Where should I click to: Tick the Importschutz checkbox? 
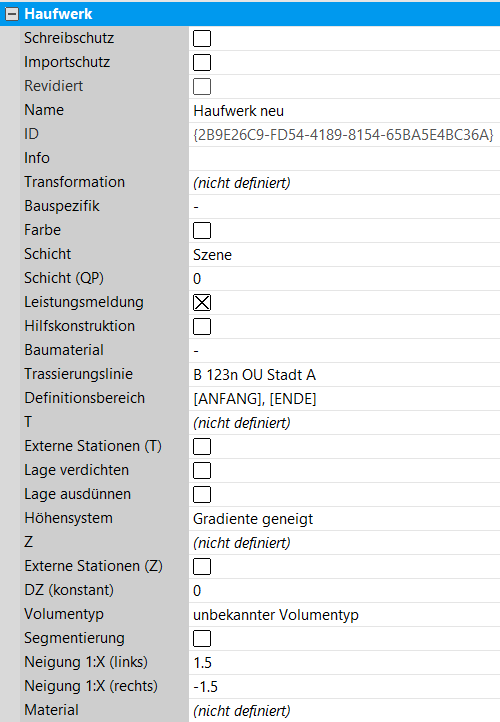pyautogui.click(x=202, y=63)
